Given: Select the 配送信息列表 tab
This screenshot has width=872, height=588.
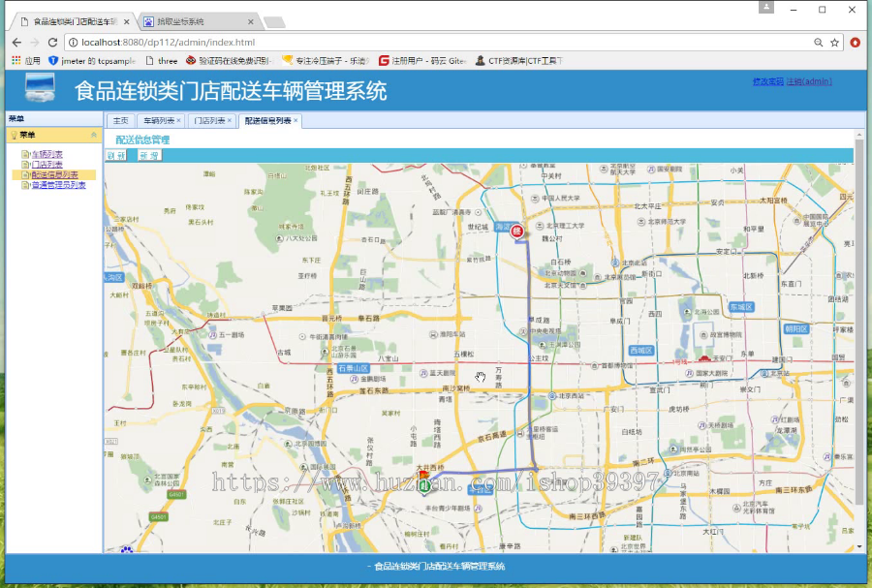Looking at the screenshot, I should [267, 120].
